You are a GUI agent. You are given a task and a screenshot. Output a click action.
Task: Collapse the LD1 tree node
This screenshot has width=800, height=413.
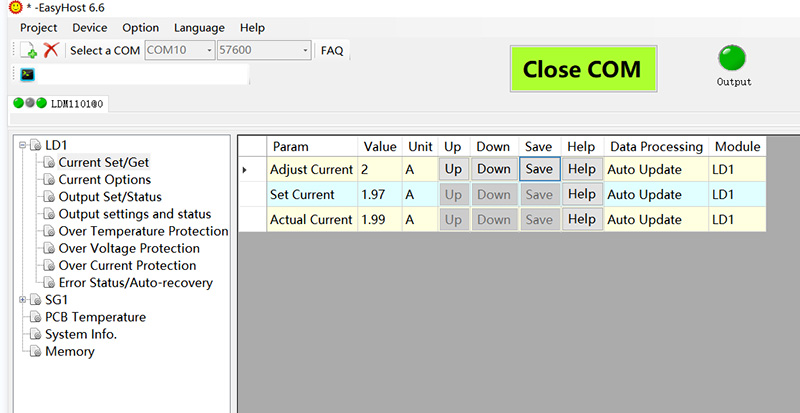click(21, 145)
